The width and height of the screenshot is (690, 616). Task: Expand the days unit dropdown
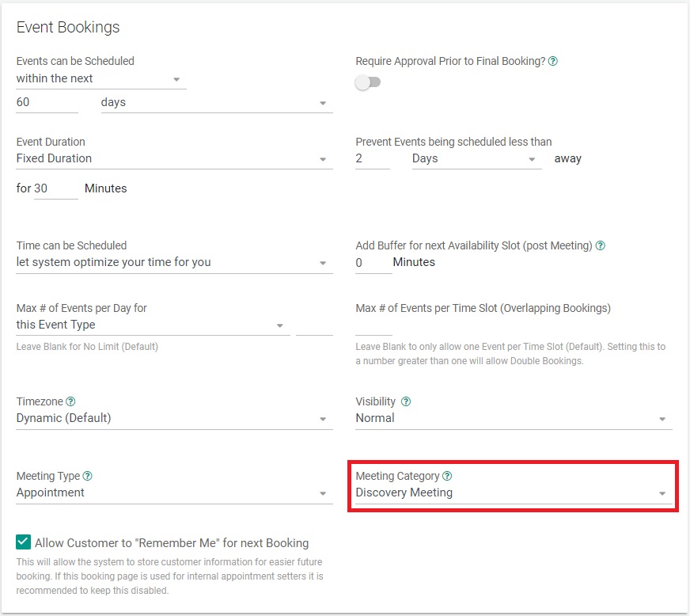click(217, 103)
